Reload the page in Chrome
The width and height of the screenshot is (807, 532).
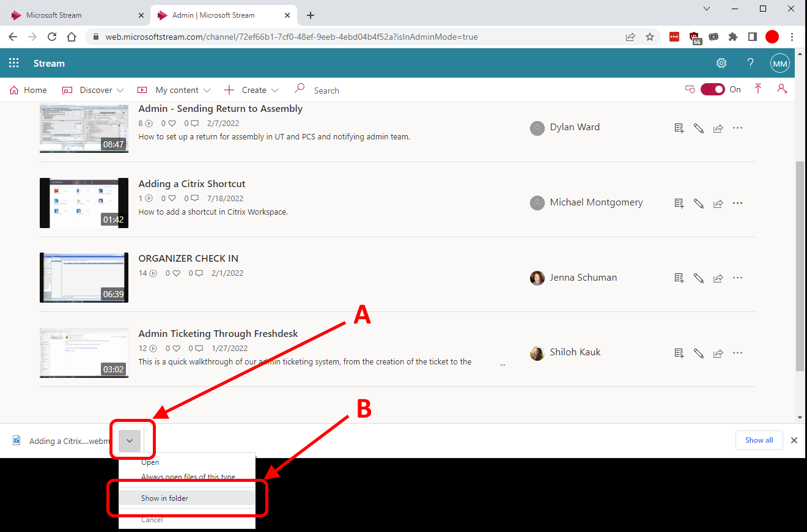tap(52, 37)
